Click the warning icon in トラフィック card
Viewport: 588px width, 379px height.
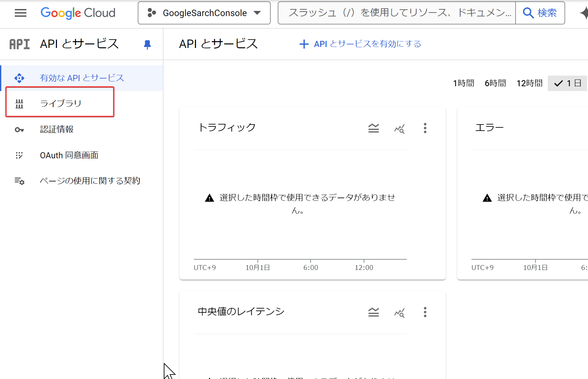click(x=210, y=198)
